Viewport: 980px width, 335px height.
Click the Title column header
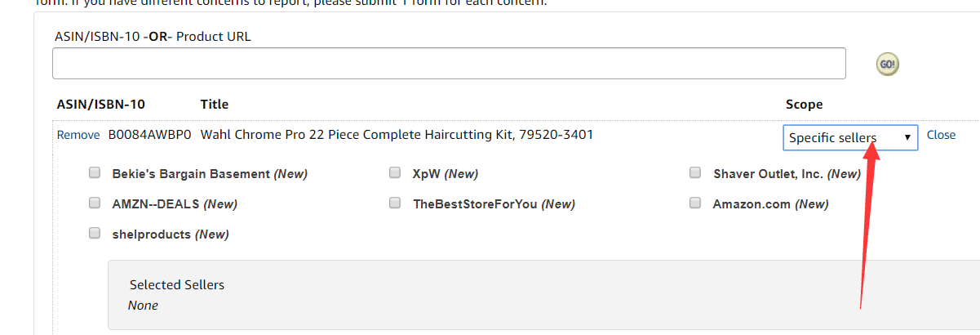click(x=214, y=105)
